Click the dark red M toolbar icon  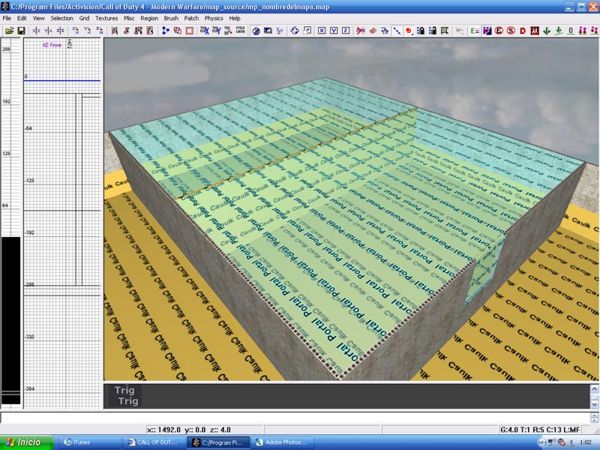click(x=535, y=31)
